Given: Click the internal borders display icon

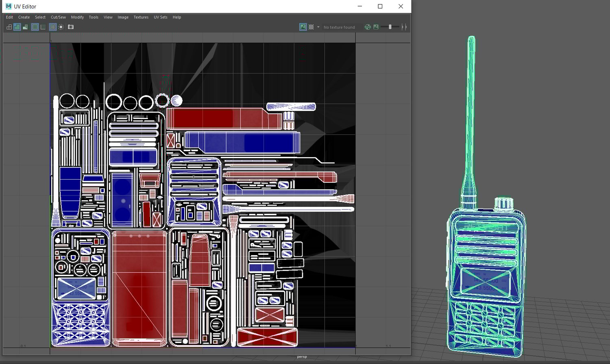Looking at the screenshot, I should point(43,27).
